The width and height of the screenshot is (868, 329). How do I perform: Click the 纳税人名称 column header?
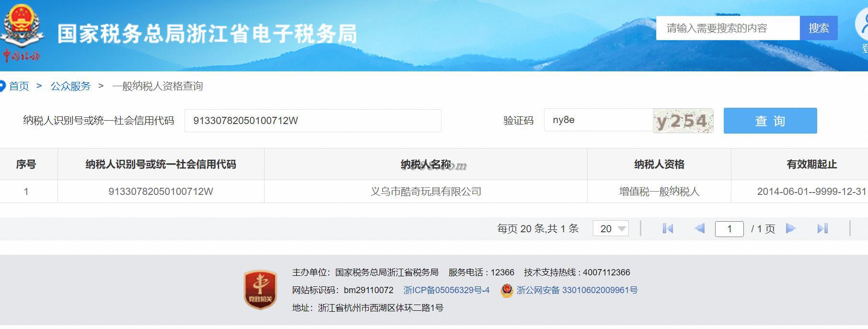[426, 164]
